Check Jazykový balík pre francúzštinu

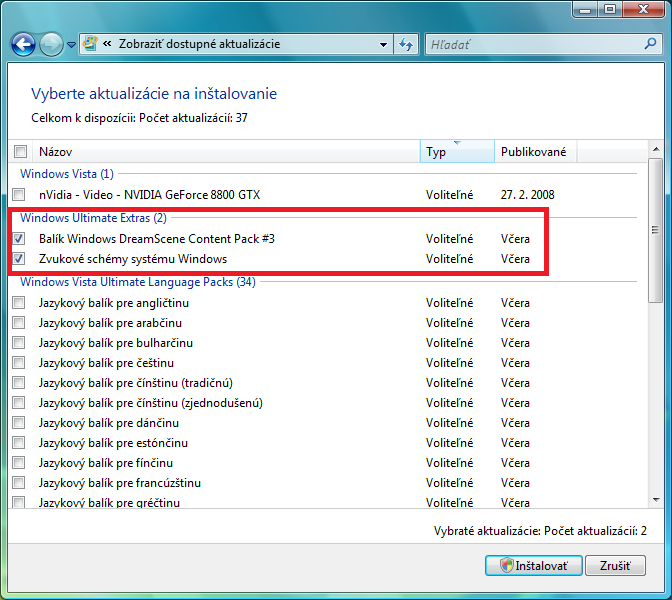click(x=19, y=483)
